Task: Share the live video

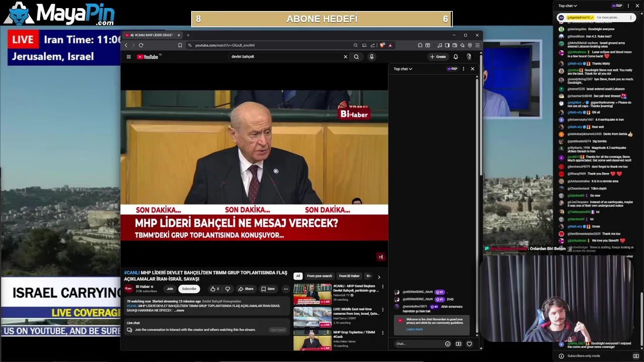Action: point(246,289)
